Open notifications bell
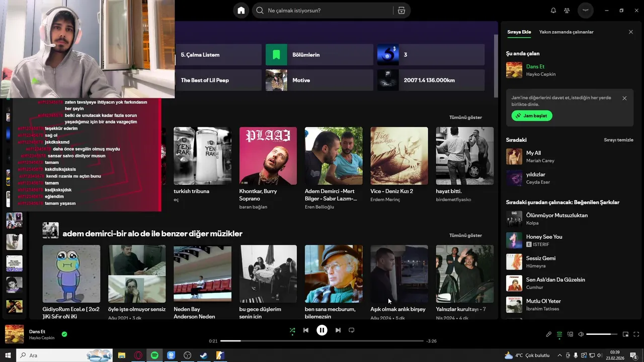The width and height of the screenshot is (644, 362). tap(553, 11)
